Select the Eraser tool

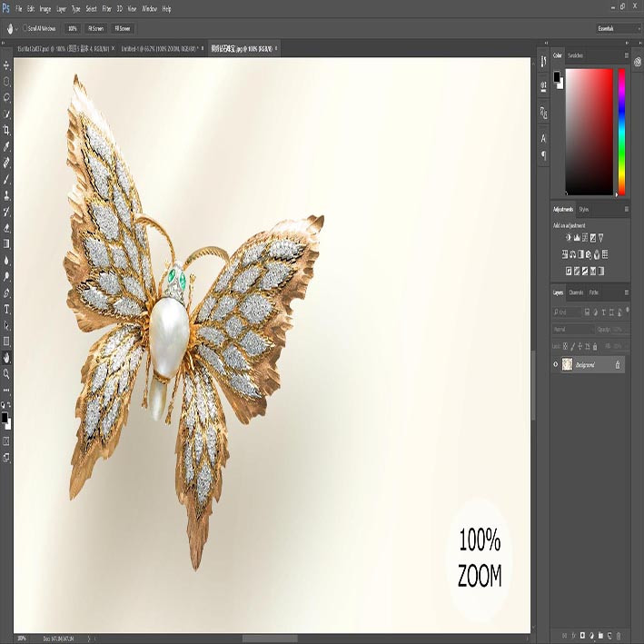(x=6, y=228)
